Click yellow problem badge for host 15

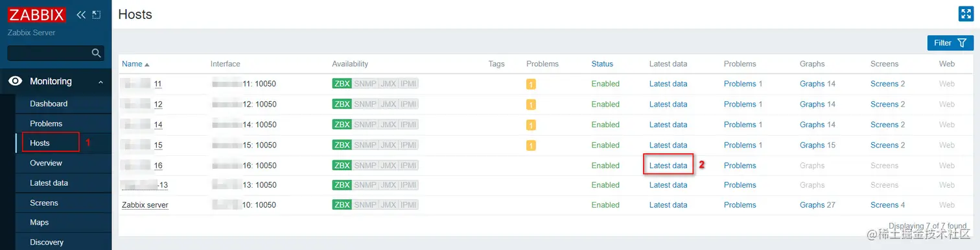click(x=531, y=145)
